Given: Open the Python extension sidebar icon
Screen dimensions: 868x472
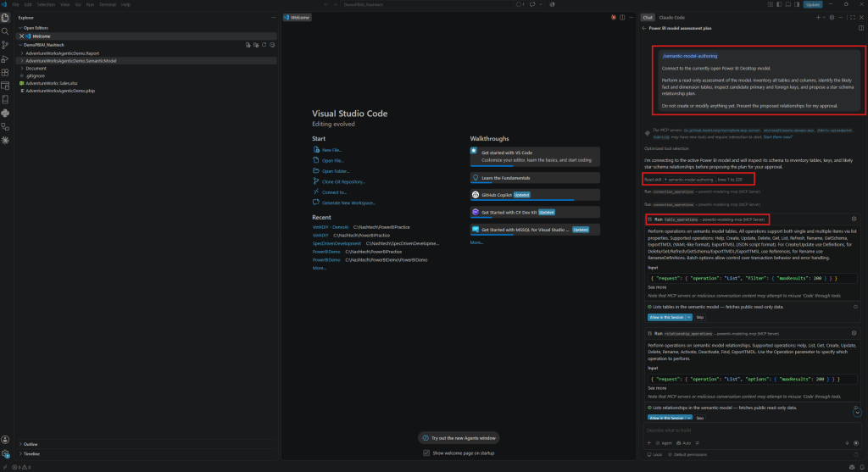Looking at the screenshot, I should 5,113.
